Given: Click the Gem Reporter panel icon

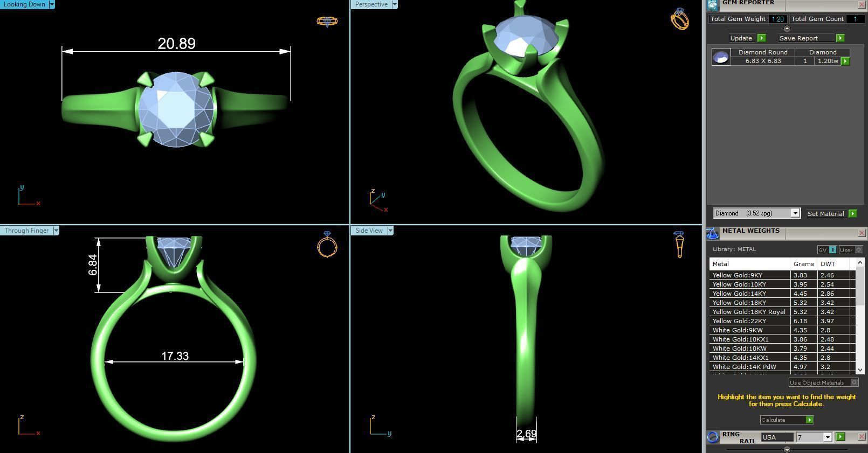Looking at the screenshot, I should tap(713, 5).
